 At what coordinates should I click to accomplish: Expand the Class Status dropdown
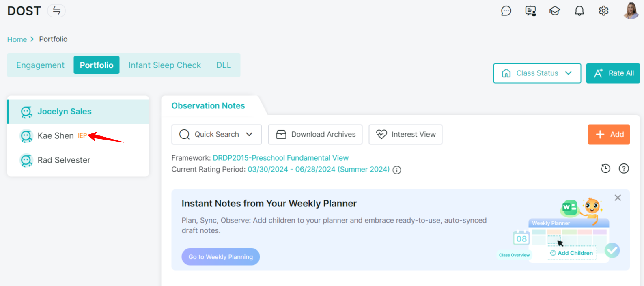tap(537, 73)
